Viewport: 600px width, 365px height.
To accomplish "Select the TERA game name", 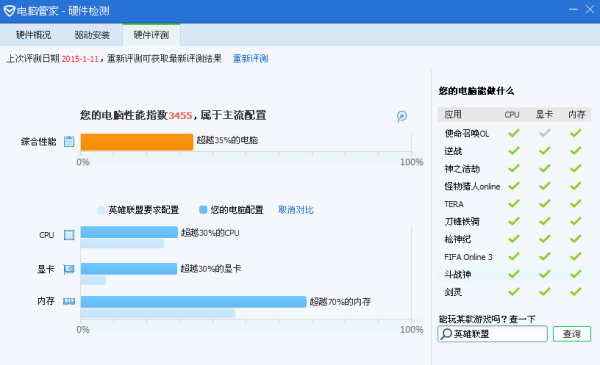I will point(454,204).
